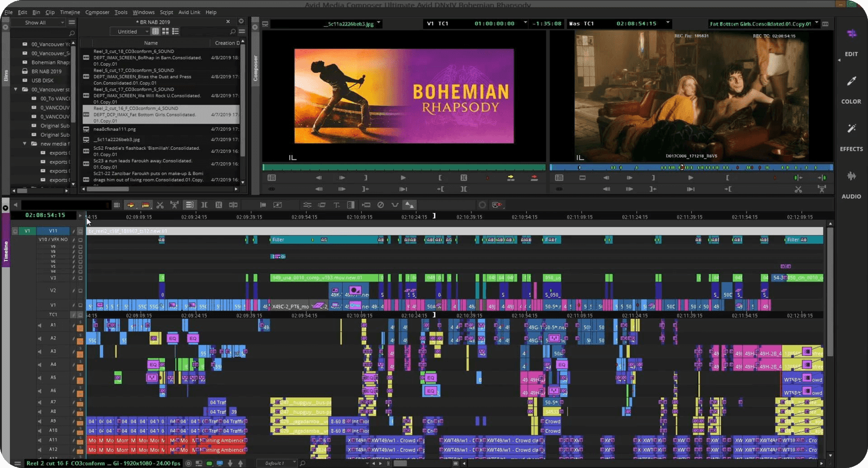Open the Script menu

tap(167, 12)
